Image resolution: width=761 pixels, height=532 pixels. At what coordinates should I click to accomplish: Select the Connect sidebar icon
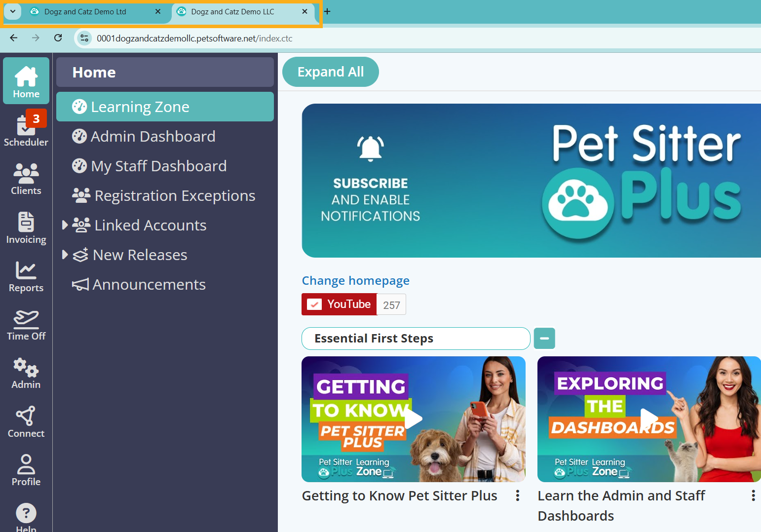pyautogui.click(x=26, y=421)
